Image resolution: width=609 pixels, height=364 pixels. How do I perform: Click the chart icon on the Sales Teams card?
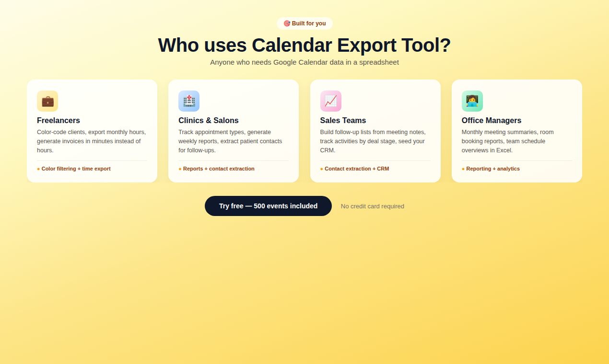[x=330, y=101]
